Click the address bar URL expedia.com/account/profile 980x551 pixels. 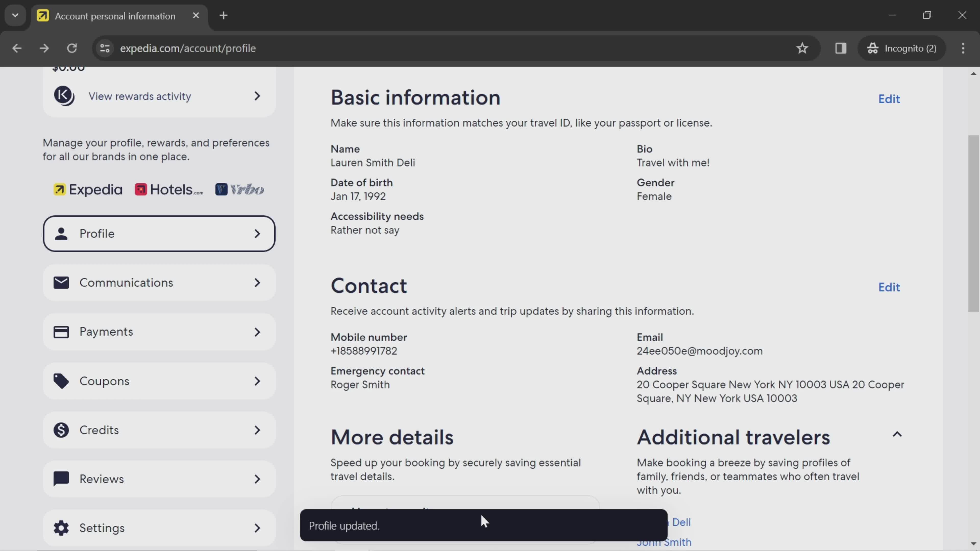tap(188, 48)
